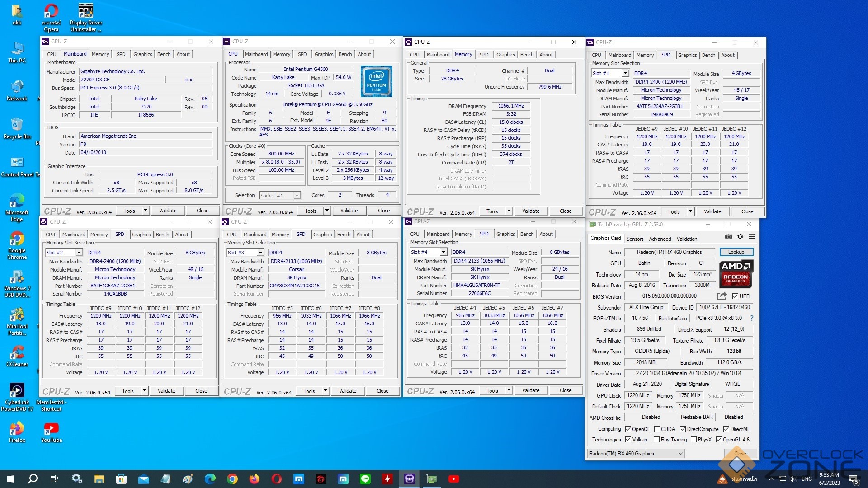The height and width of the screenshot is (488, 868).
Task: Toggle the Ray Tracing checkbox
Action: 656,440
